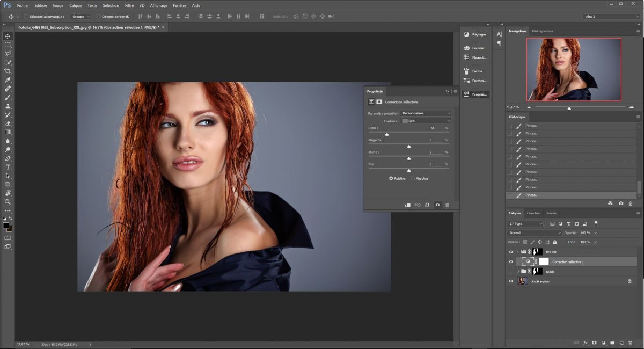Select the Crop tool in the toolbar
This screenshot has width=644, height=349.
tap(8, 71)
